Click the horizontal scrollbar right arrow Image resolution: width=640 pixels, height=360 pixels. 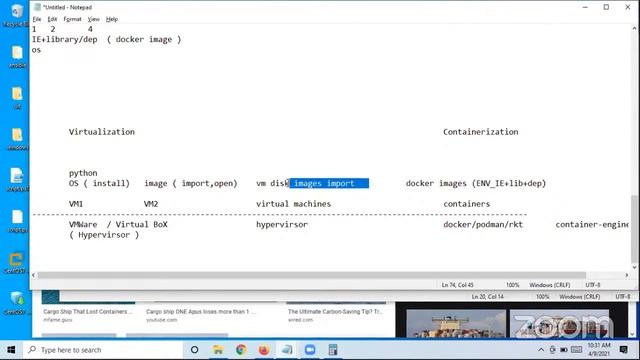pos(627,275)
